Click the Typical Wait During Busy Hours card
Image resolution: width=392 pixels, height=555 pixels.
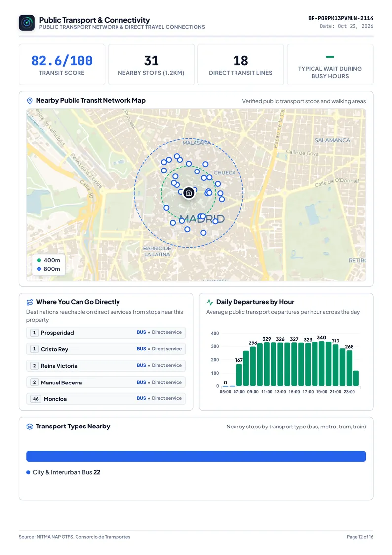pos(330,64)
